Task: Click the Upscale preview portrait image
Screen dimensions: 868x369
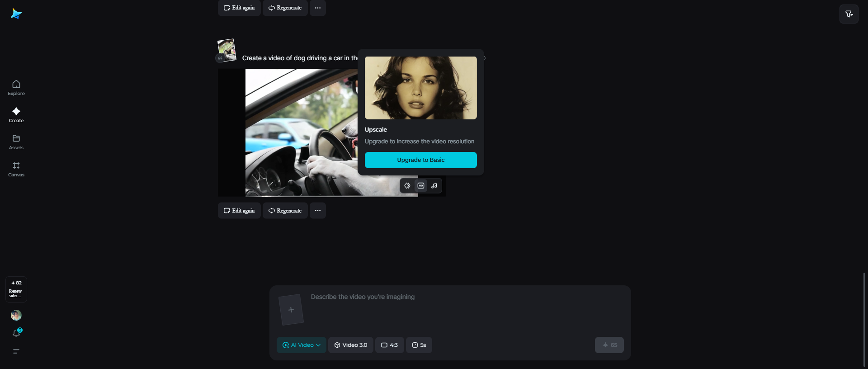Action: 421,88
